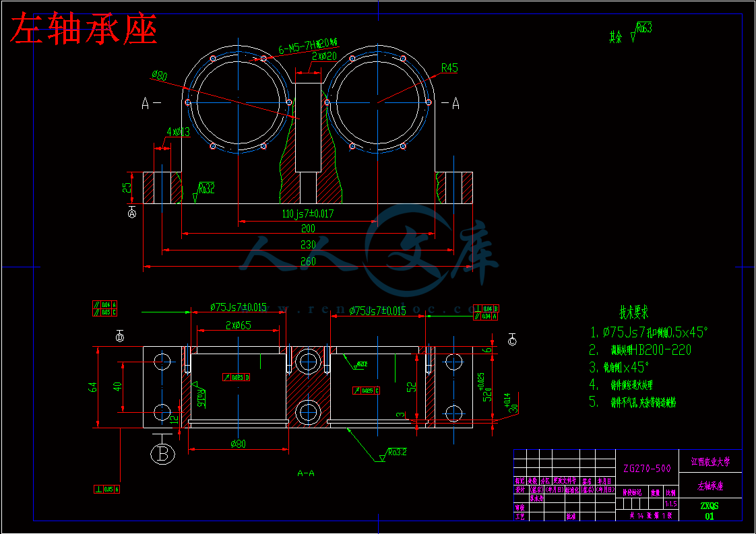The width and height of the screenshot is (756, 534).
Task: Click requirement 1 about ø75Js7 chamfer
Action: (x=649, y=332)
